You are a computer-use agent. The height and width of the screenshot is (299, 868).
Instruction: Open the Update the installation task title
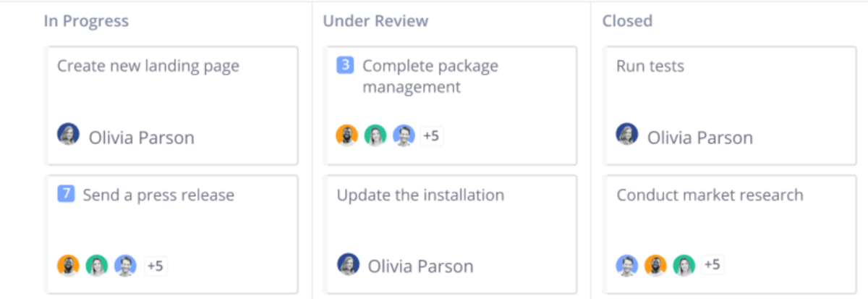[x=420, y=195]
